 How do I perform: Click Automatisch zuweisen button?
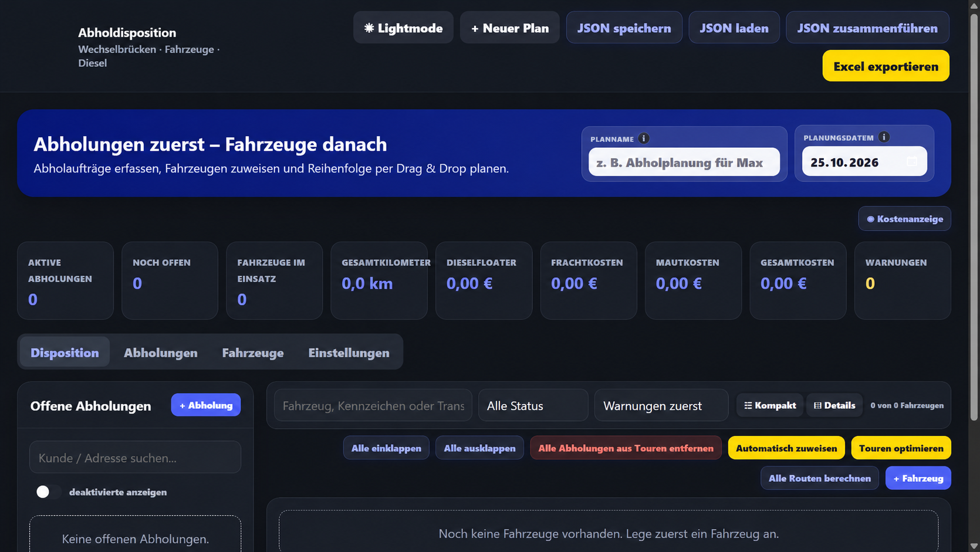786,448
